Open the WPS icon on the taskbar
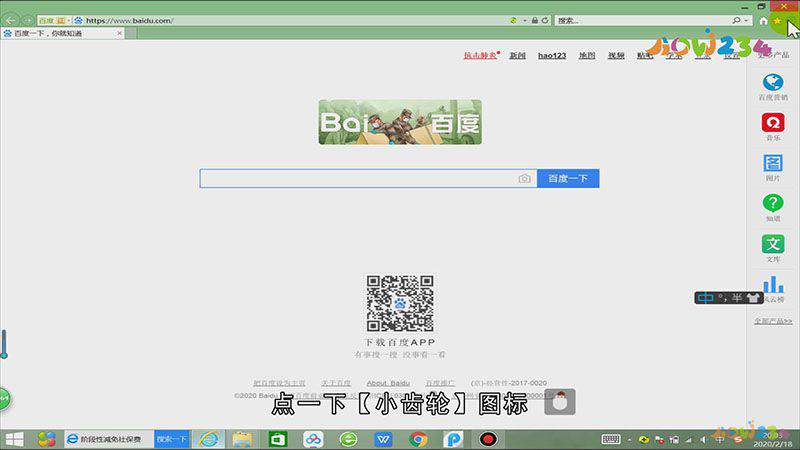 click(x=383, y=439)
